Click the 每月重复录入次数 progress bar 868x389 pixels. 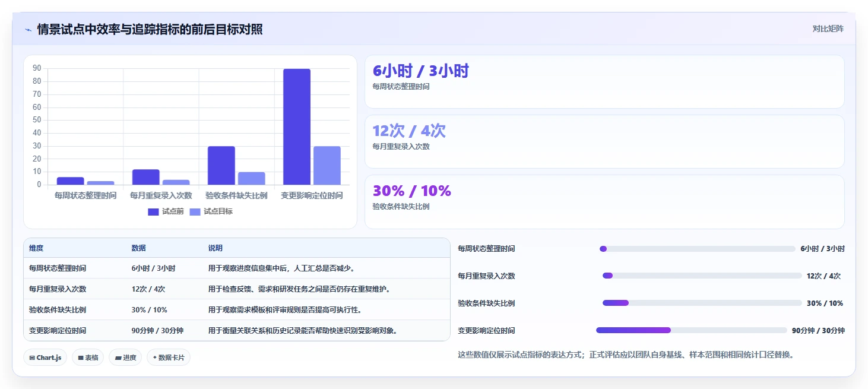click(x=702, y=276)
